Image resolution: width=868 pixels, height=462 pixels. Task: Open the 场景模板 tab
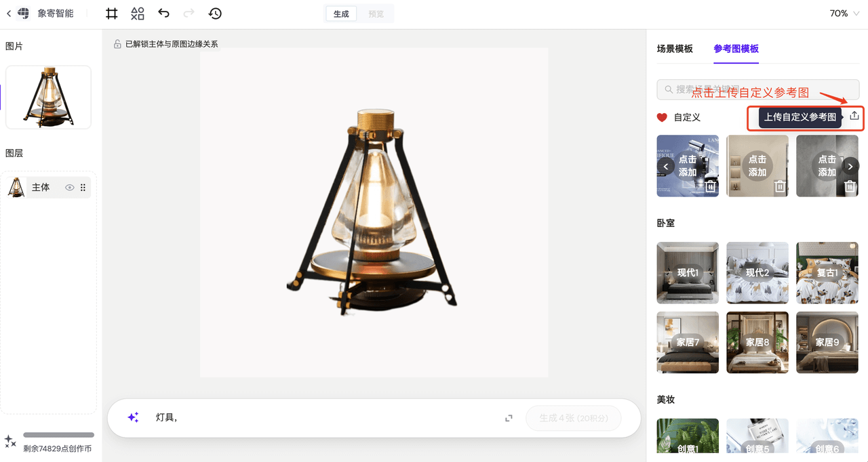click(x=675, y=49)
